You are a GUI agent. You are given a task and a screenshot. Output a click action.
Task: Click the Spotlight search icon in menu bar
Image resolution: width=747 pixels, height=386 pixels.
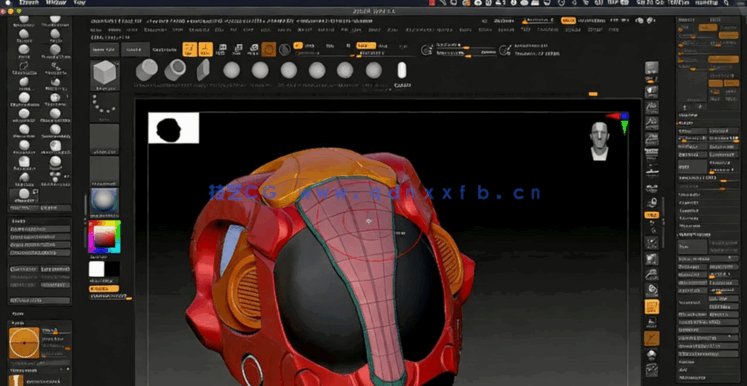coord(727,3)
